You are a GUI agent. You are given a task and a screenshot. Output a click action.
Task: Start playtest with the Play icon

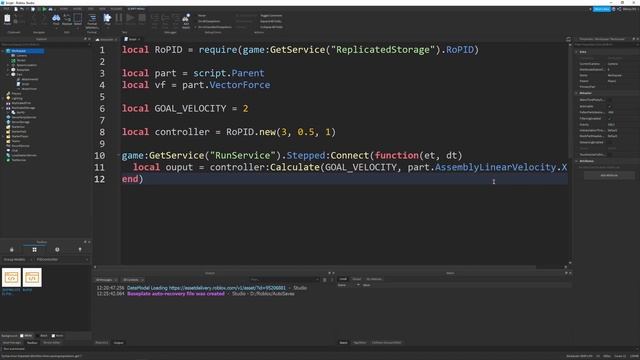107,19
